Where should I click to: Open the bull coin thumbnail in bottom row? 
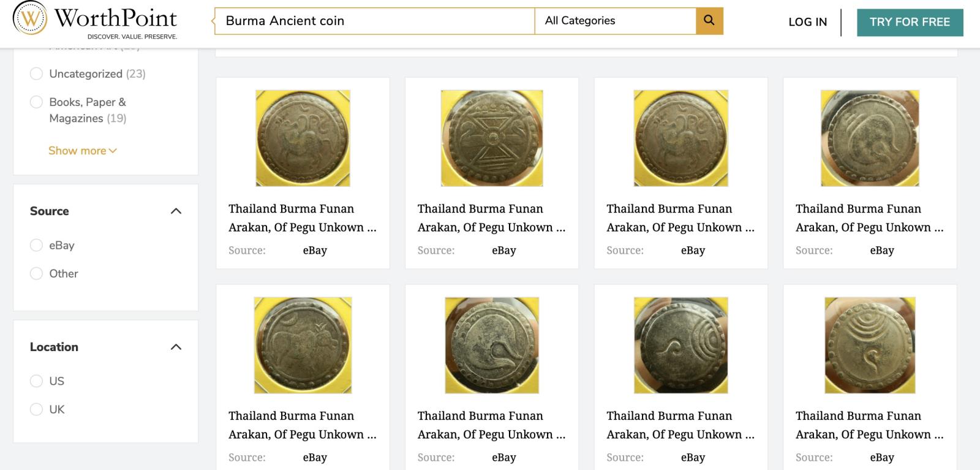303,345
